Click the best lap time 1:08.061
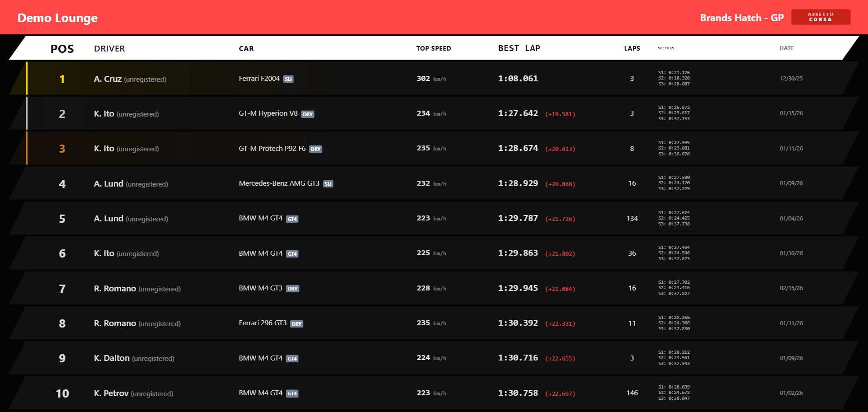The height and width of the screenshot is (412, 868). [x=518, y=79]
